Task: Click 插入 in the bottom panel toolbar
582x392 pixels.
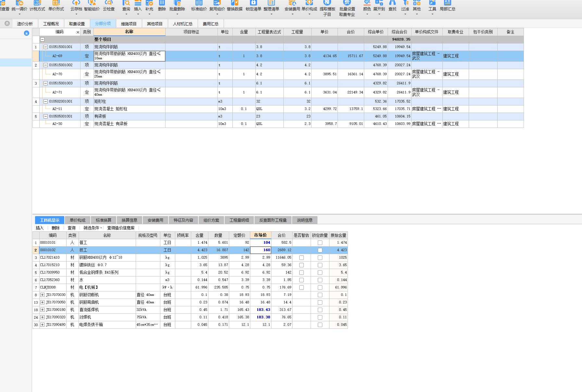Action: [x=40, y=228]
